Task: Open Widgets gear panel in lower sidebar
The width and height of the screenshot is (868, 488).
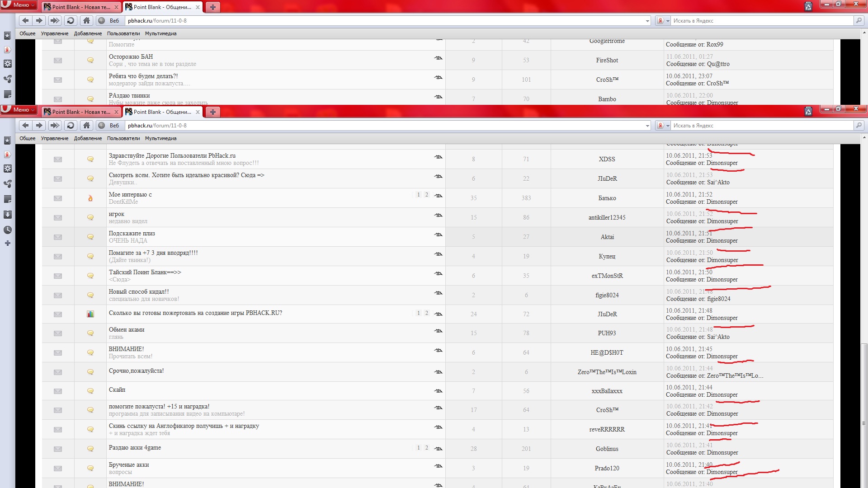Action: click(x=8, y=169)
